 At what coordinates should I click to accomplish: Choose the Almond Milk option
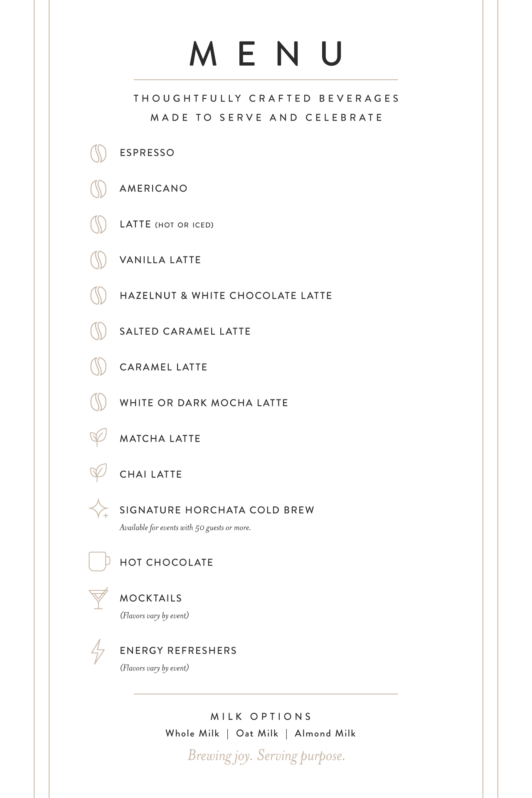pyautogui.click(x=325, y=734)
